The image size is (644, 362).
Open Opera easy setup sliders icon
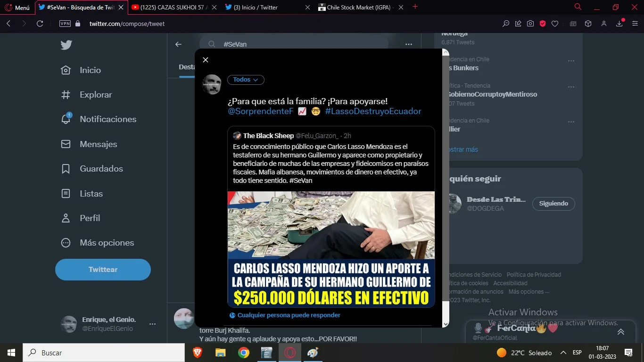(635, 24)
